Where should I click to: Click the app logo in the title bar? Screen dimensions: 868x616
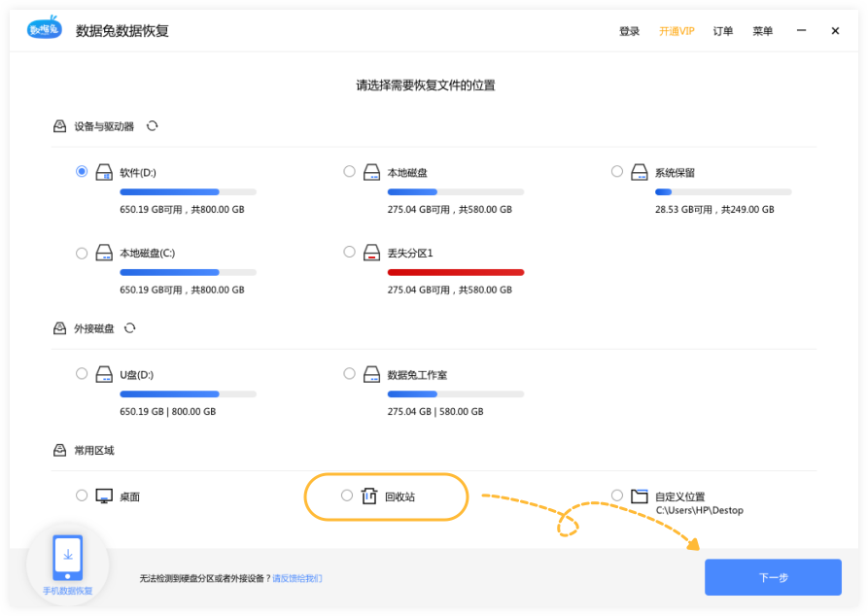45,30
